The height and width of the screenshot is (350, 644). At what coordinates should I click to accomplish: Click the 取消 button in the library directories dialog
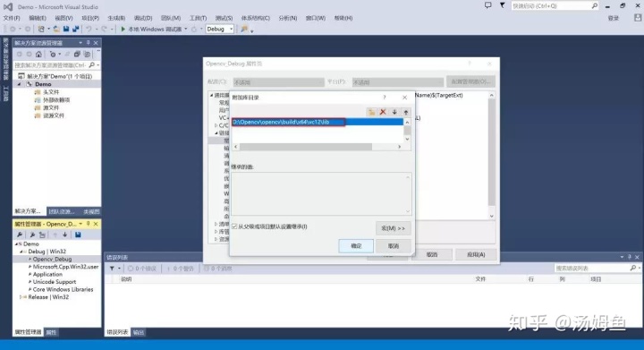point(394,246)
